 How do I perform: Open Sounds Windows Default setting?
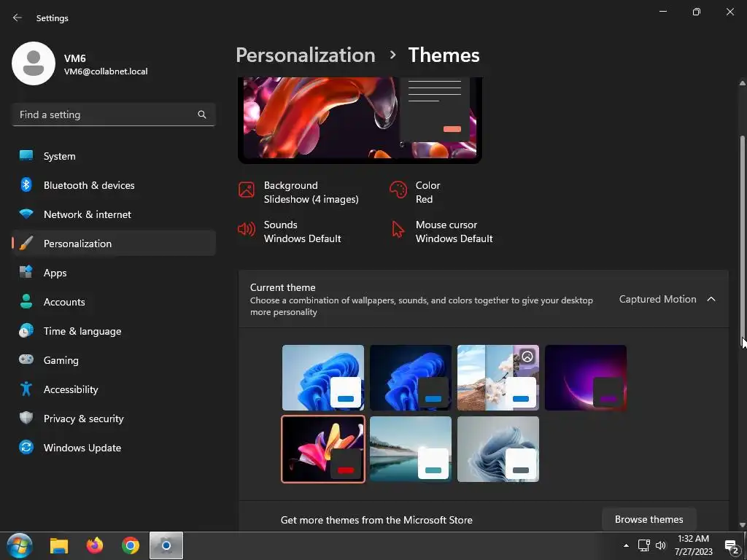[290, 231]
